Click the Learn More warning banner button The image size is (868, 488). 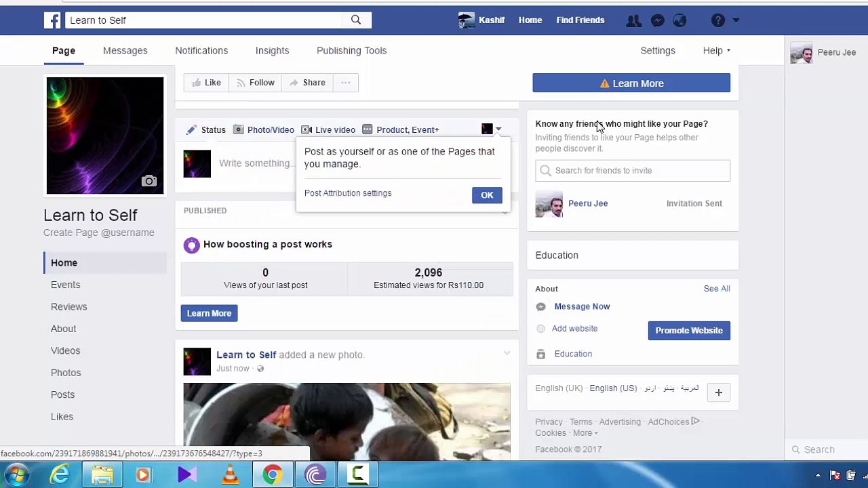(631, 83)
